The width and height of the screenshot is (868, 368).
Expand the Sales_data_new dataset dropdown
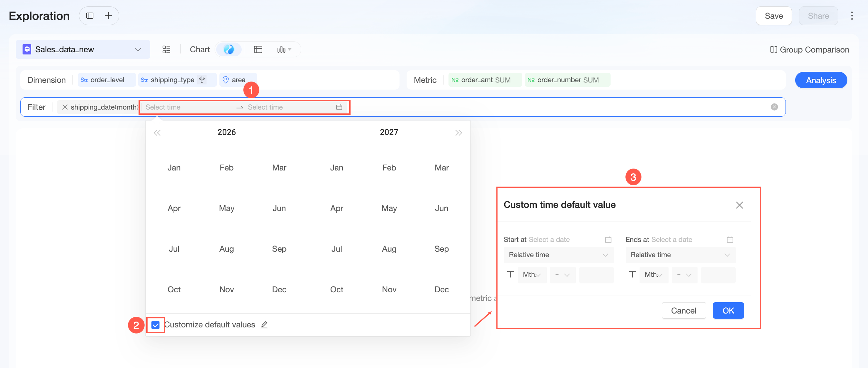pyautogui.click(x=138, y=50)
